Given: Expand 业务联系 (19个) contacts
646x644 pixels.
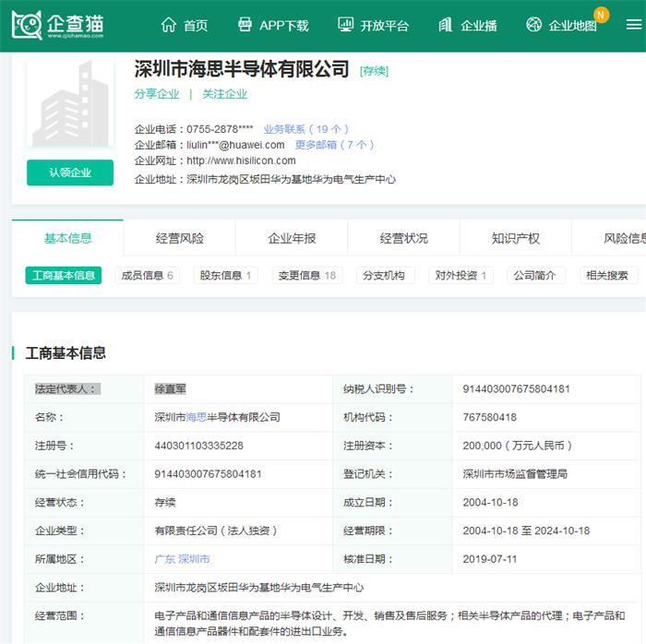Looking at the screenshot, I should [x=305, y=129].
